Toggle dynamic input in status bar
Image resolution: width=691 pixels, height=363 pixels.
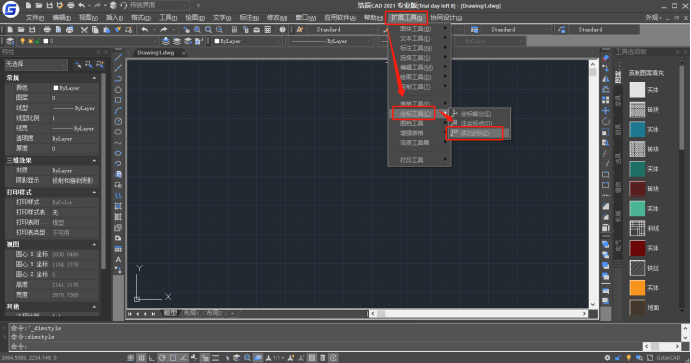click(x=205, y=358)
